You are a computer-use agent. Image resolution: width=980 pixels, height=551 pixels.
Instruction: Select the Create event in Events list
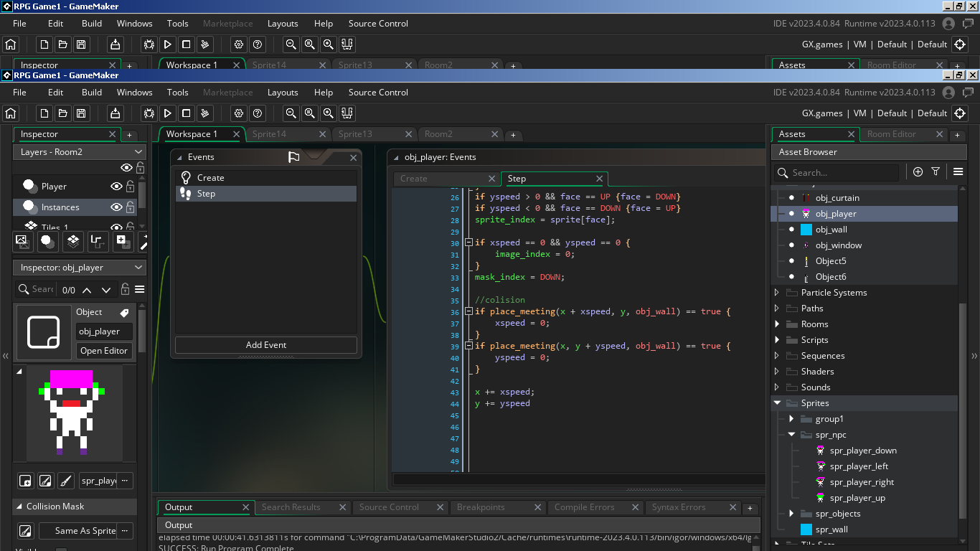[210, 178]
